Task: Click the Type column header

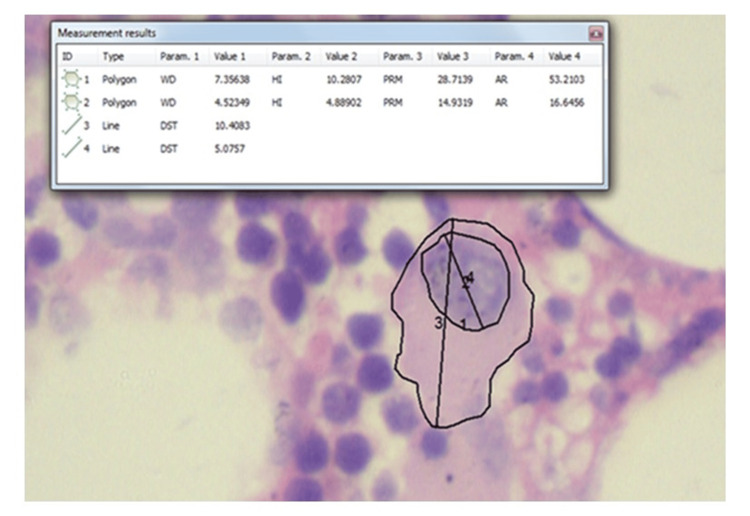Action: 113,56
